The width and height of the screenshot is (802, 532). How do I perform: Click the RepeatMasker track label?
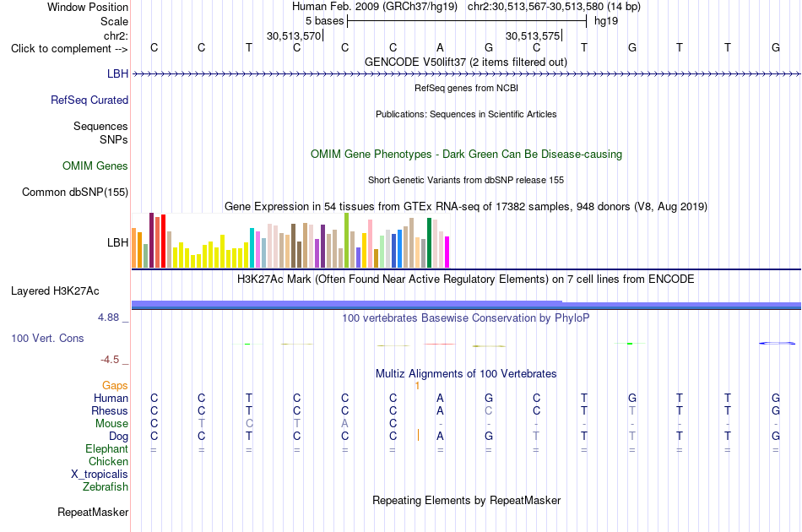coord(93,512)
